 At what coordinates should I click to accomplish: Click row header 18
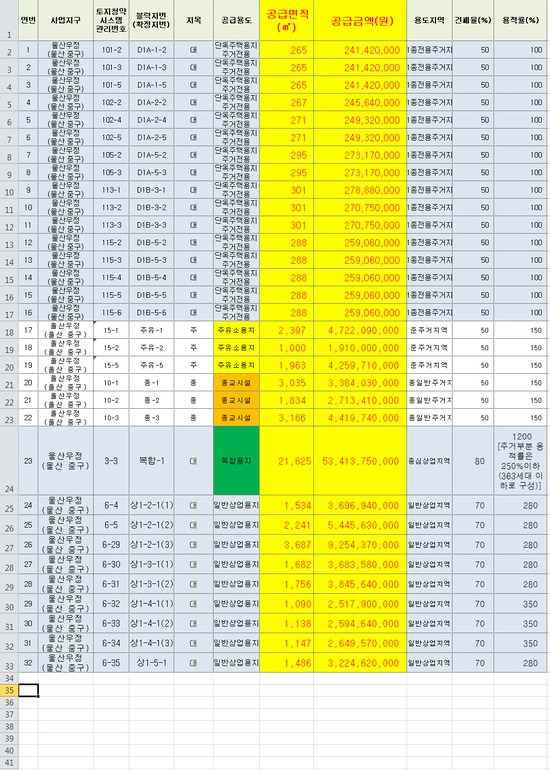[9, 330]
